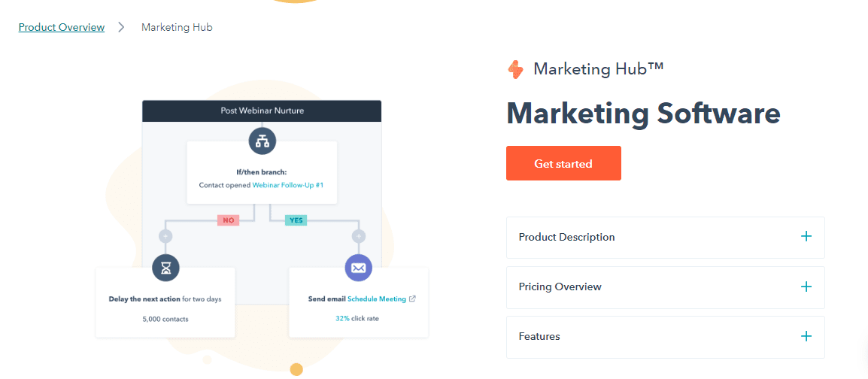Click the plus circle on the YES branch

pyautogui.click(x=359, y=236)
